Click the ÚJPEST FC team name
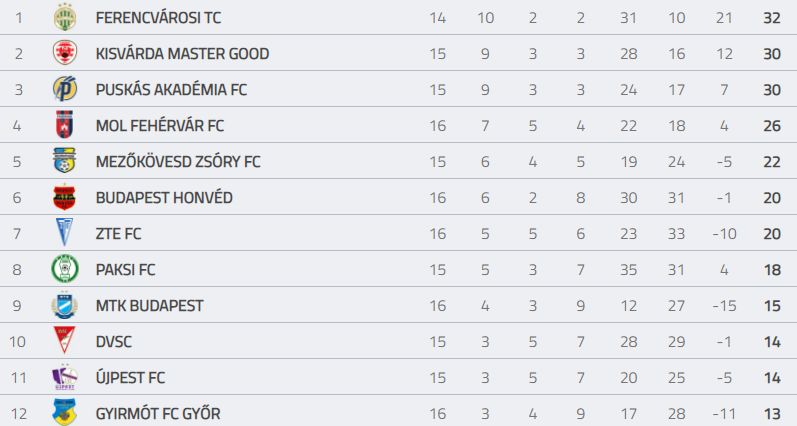 130,378
